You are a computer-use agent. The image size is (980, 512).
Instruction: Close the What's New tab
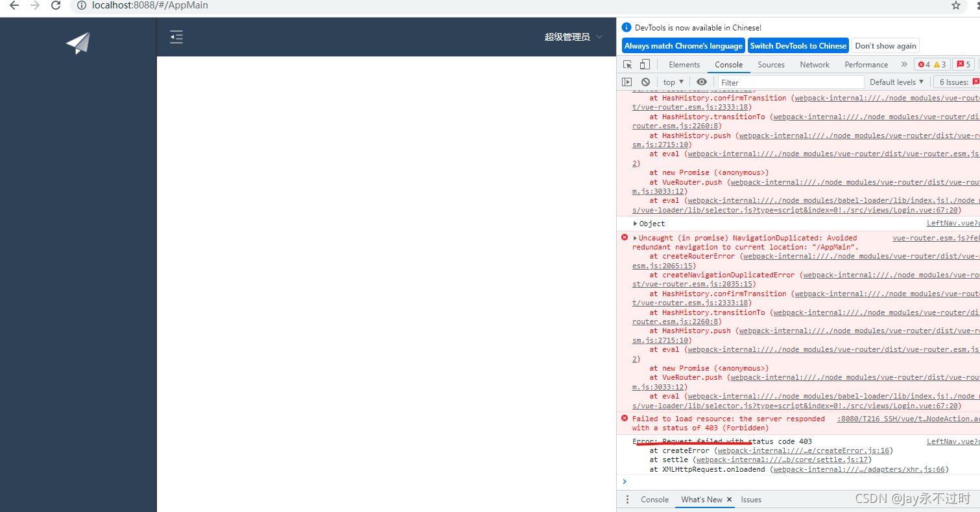pyautogui.click(x=729, y=500)
